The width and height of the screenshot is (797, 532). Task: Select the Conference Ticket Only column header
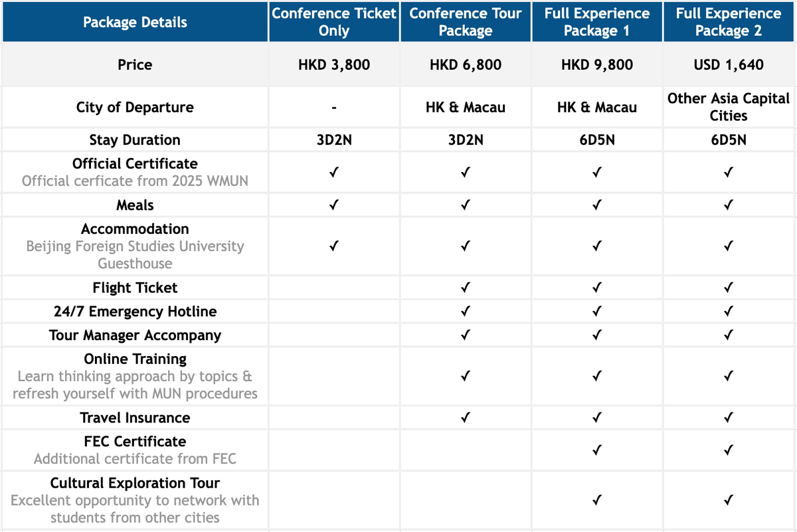[x=334, y=22]
